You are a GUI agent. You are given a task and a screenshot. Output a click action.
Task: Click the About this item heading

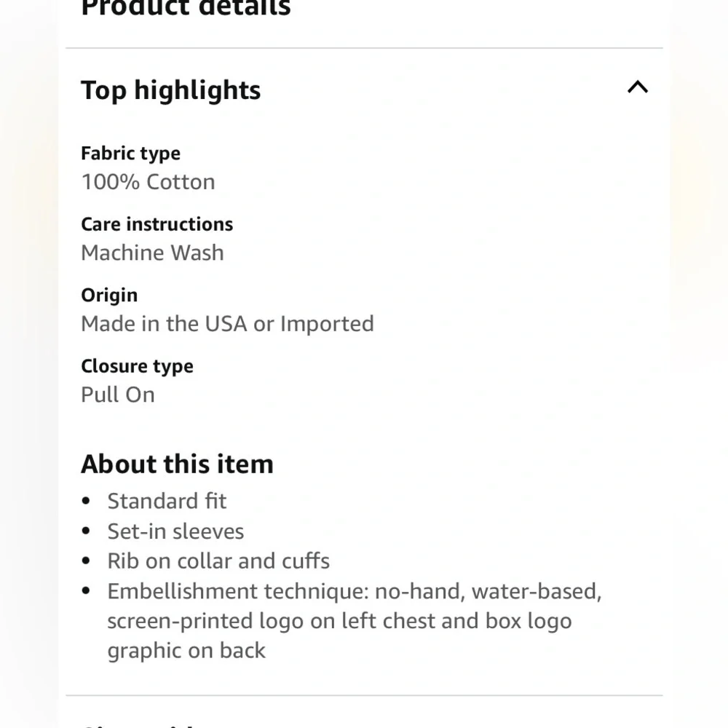tap(178, 464)
